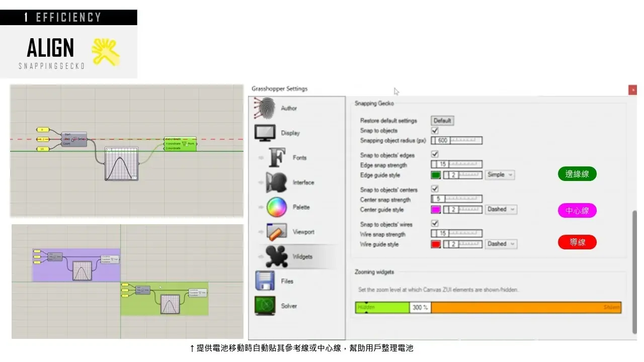Open the Files floppy disk icon

click(x=265, y=281)
